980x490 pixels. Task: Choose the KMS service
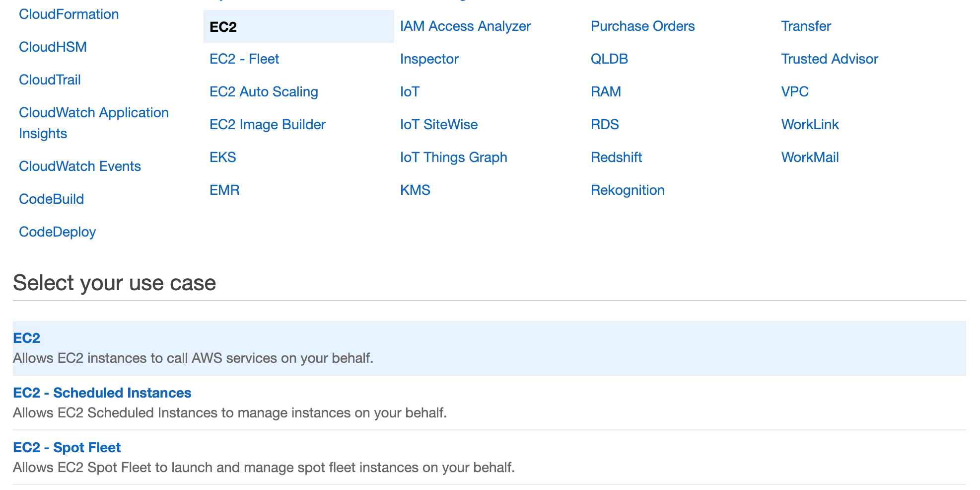[x=415, y=190]
